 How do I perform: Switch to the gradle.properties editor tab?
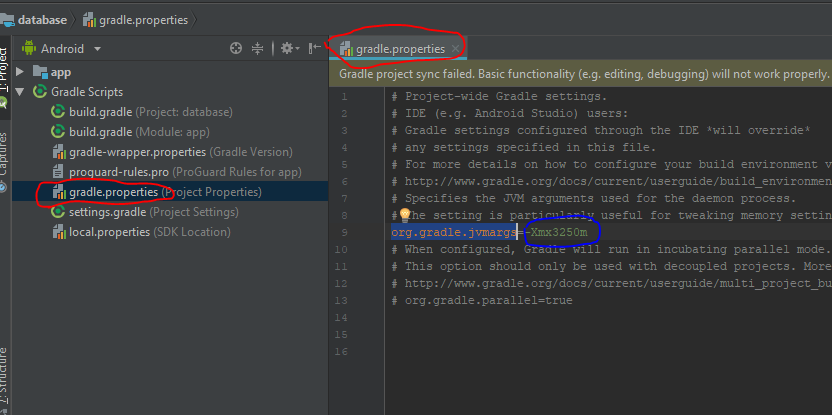tap(400, 49)
